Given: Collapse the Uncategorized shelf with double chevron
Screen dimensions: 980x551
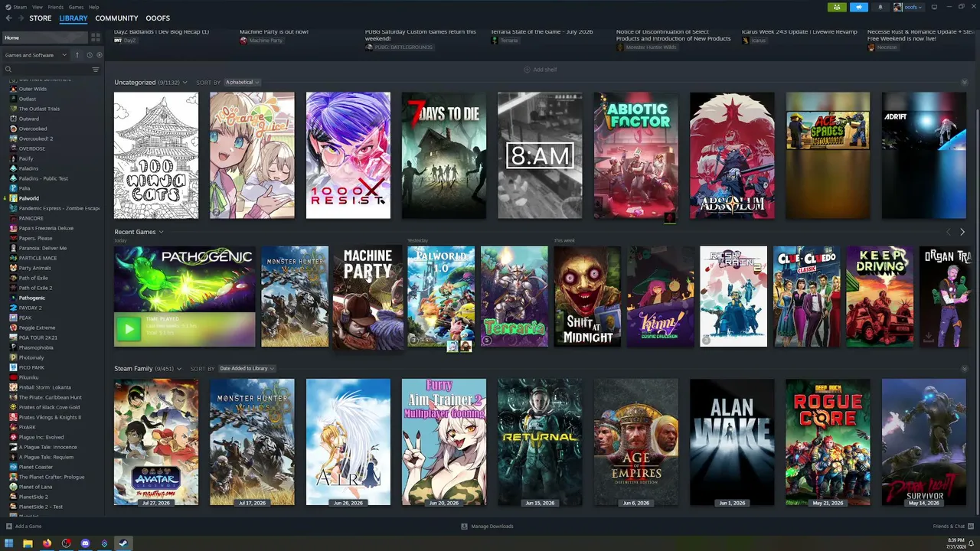Looking at the screenshot, I should (963, 82).
